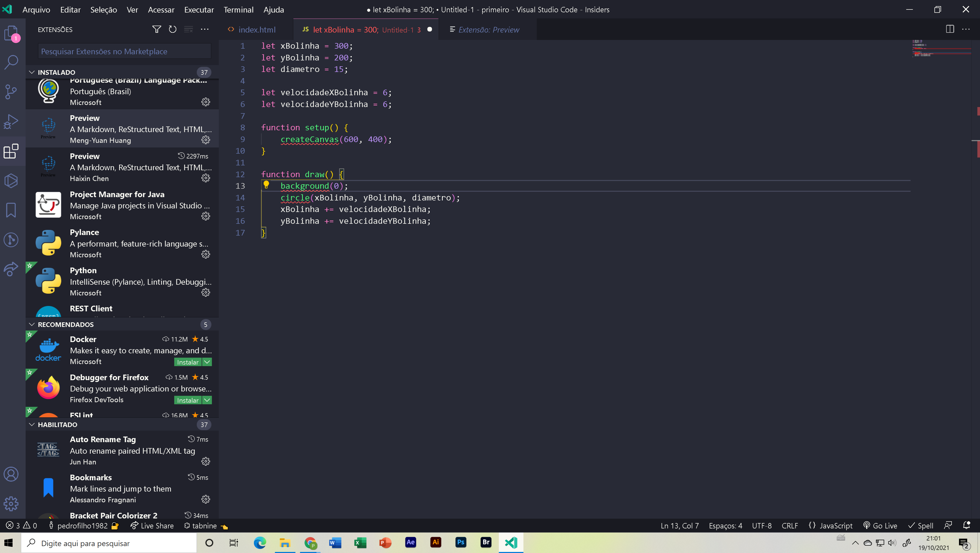Switch to index.html tab

(256, 29)
